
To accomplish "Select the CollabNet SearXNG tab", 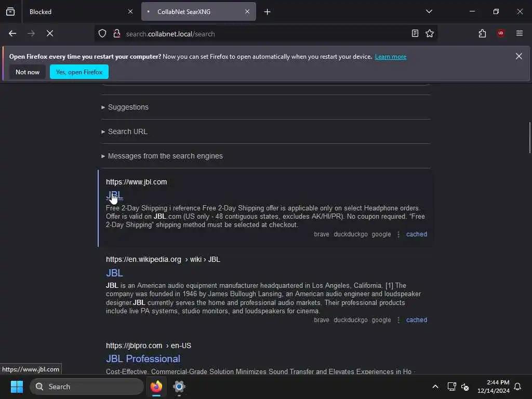I will point(198,12).
